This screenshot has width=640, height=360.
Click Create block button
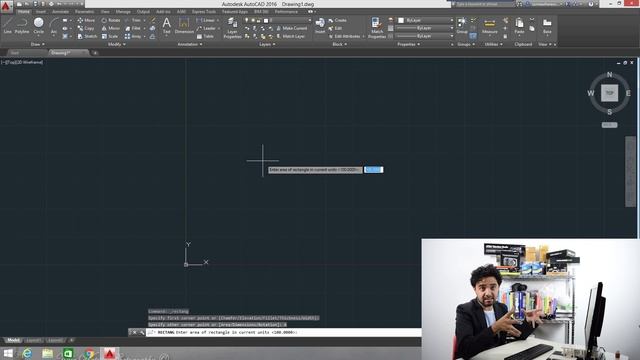click(338, 20)
